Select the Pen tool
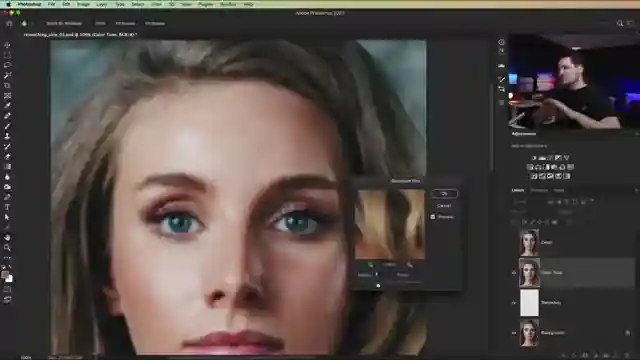 tap(7, 197)
